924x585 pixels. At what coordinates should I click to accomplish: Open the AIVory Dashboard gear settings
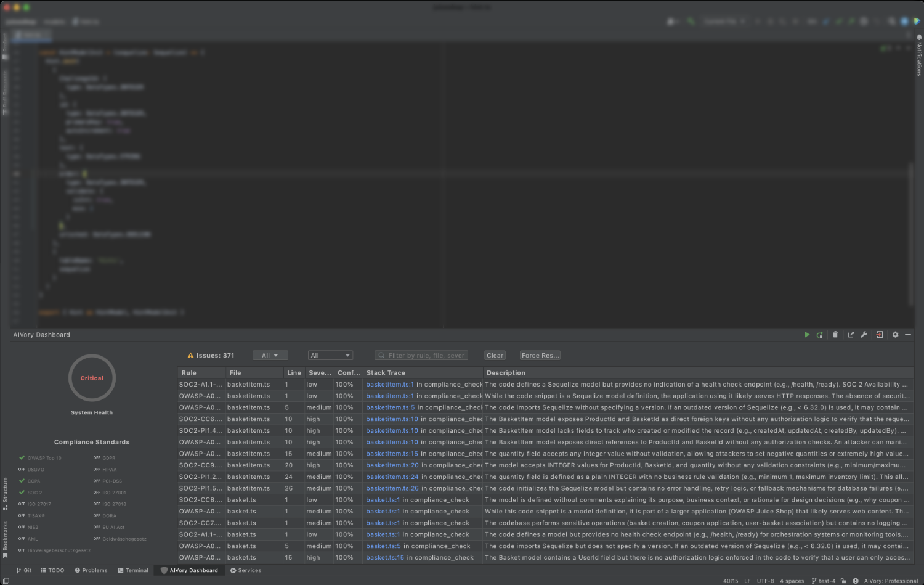(896, 335)
